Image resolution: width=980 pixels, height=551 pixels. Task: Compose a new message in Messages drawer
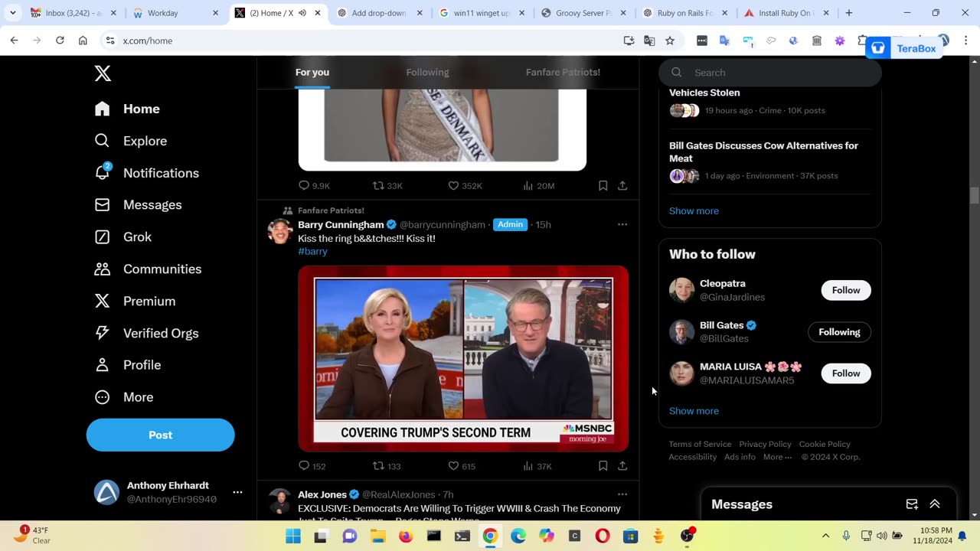click(912, 504)
